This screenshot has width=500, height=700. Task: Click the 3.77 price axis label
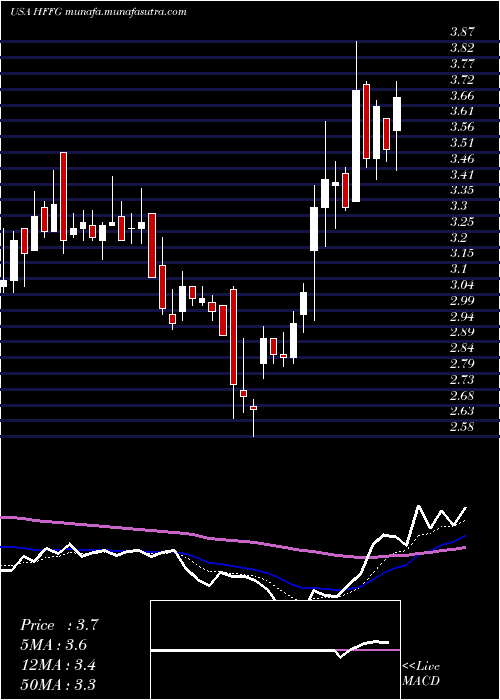click(462, 64)
